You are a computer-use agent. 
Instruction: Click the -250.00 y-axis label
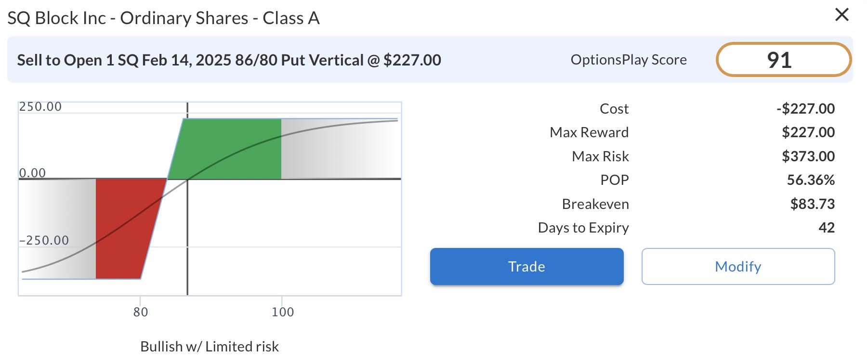[44, 240]
